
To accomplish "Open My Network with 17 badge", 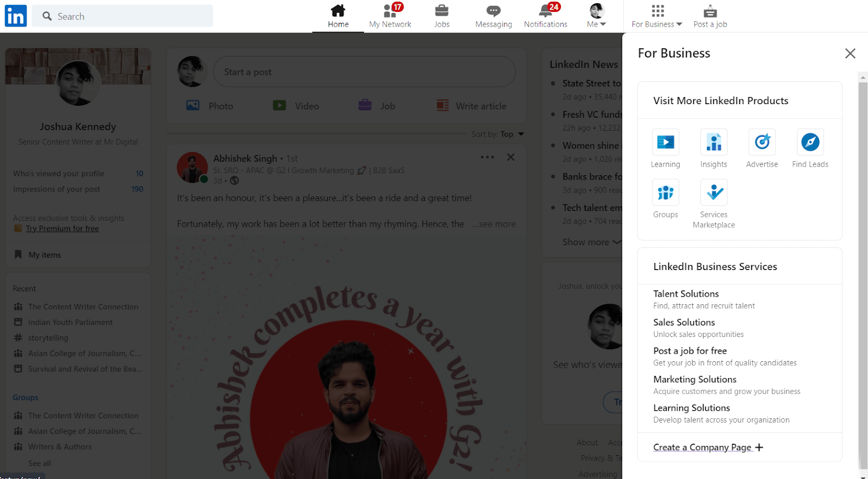I will point(390,16).
